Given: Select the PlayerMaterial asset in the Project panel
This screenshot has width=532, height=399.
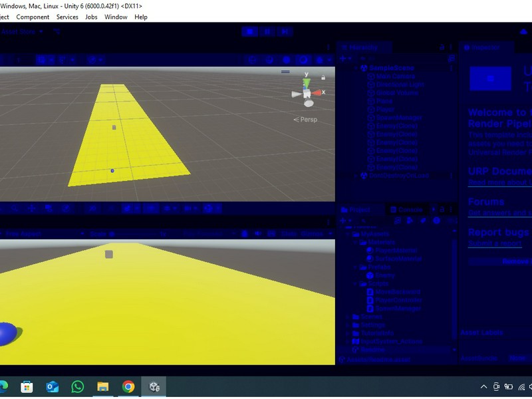Looking at the screenshot, I should 397,250.
